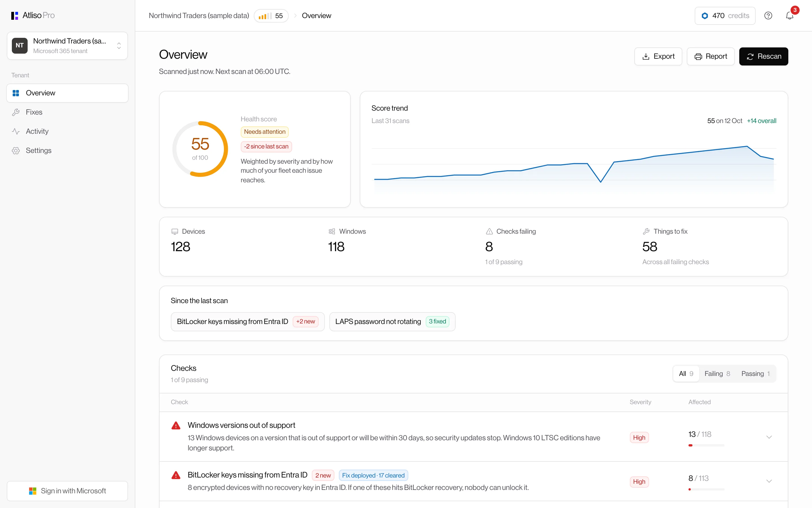The width and height of the screenshot is (812, 508).
Task: Go to Overview in the sidebar
Action: (x=67, y=93)
